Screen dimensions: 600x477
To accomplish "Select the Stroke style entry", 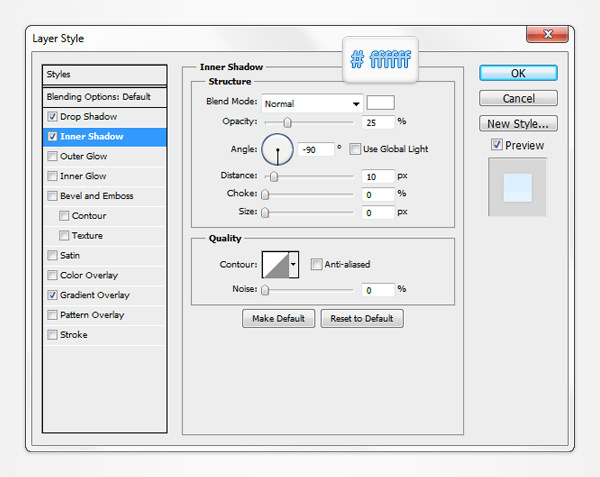I will point(74,335).
